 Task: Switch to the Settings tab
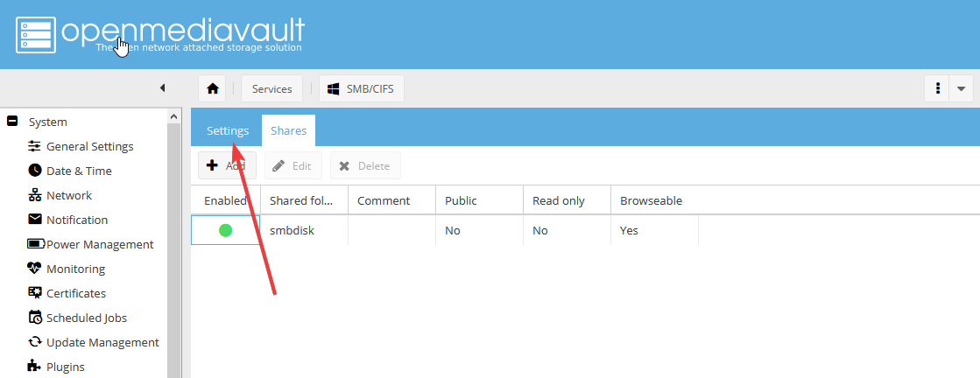[228, 130]
